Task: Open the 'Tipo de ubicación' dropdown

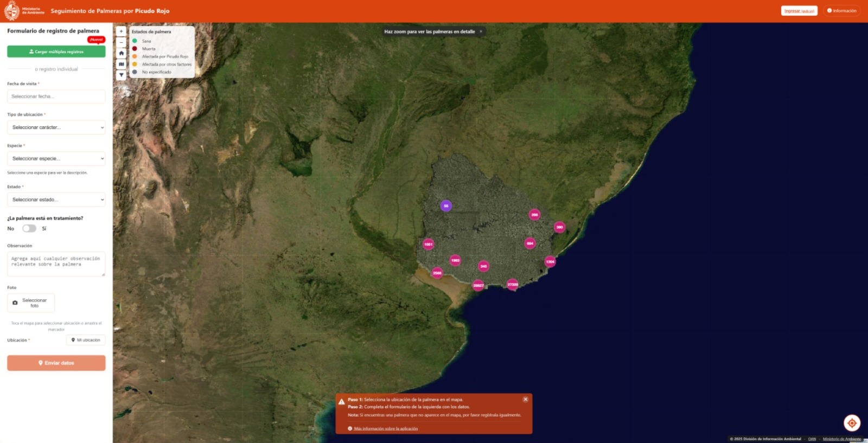Action: coord(56,127)
